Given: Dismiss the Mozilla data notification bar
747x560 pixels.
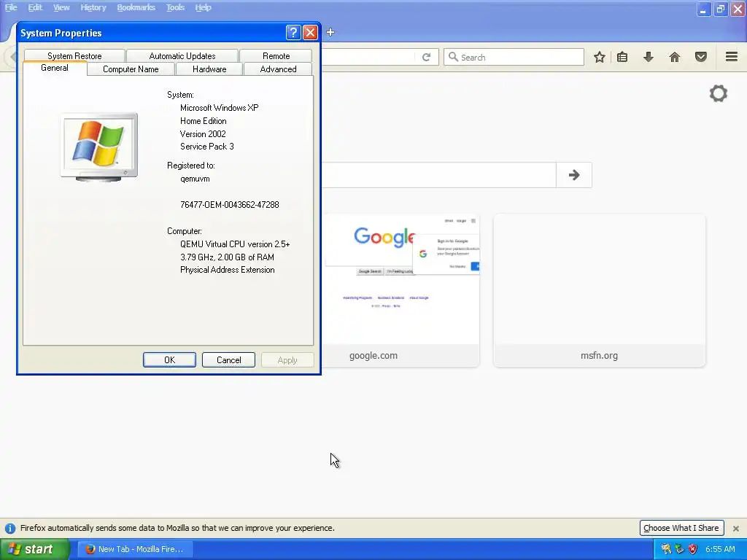Looking at the screenshot, I should pos(735,528).
